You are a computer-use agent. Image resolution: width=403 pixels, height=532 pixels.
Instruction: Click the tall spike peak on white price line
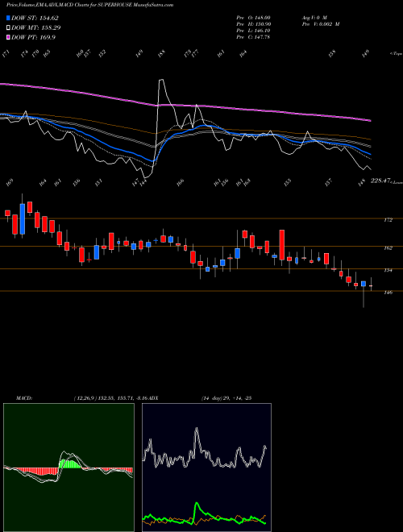tap(161, 80)
